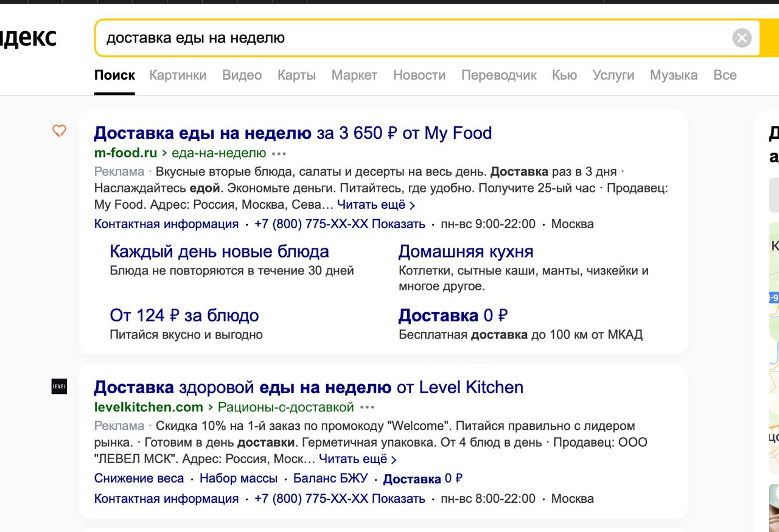This screenshot has height=532, width=779.
Task: Open the Карты tab
Action: [296, 75]
